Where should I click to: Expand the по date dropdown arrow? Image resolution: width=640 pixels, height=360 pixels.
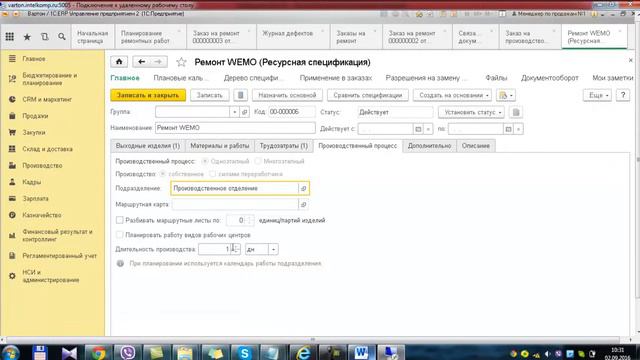(518, 129)
